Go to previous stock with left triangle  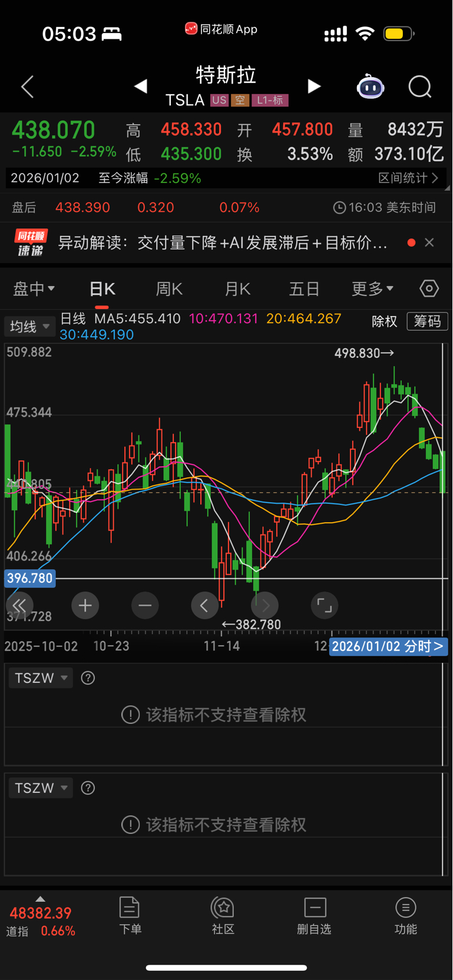click(140, 87)
